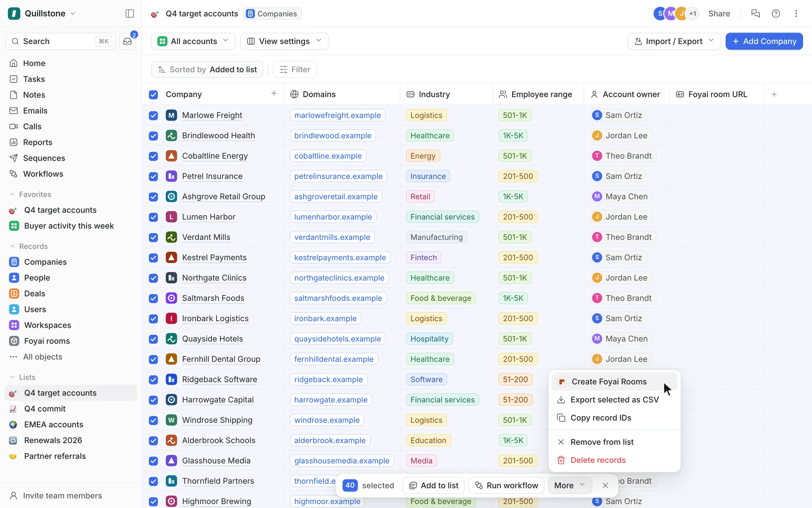Open the Quillstone workspace switcher
812x508 pixels.
42,14
